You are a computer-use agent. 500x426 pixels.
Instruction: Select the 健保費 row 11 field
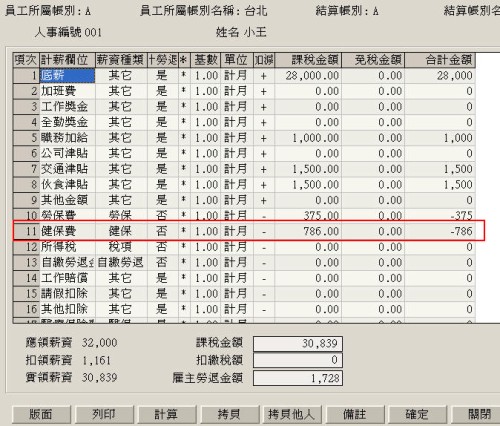pyautogui.click(x=67, y=231)
